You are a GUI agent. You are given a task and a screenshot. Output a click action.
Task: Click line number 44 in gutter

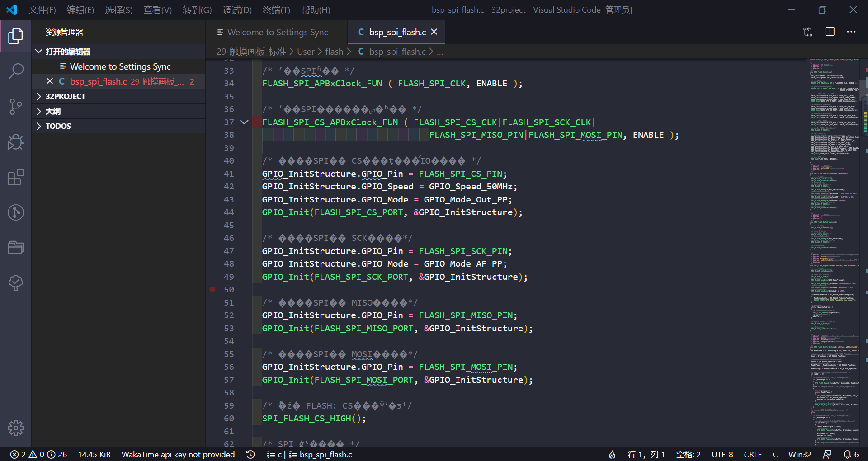229,212
